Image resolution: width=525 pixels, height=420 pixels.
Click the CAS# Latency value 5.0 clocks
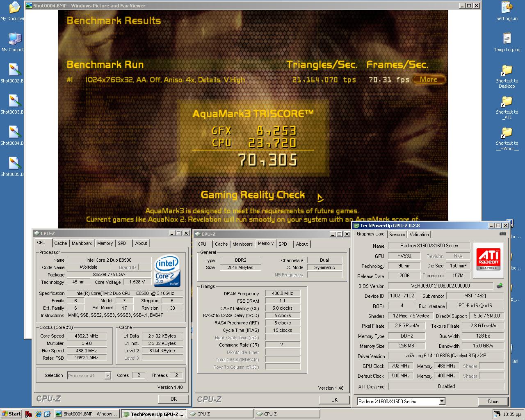pos(283,308)
